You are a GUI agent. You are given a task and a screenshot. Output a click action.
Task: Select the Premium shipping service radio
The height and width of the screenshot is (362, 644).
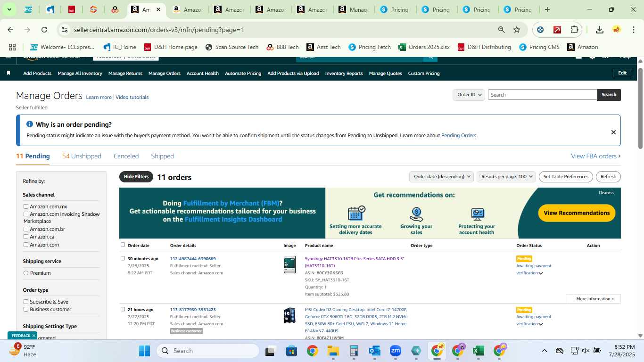26,273
